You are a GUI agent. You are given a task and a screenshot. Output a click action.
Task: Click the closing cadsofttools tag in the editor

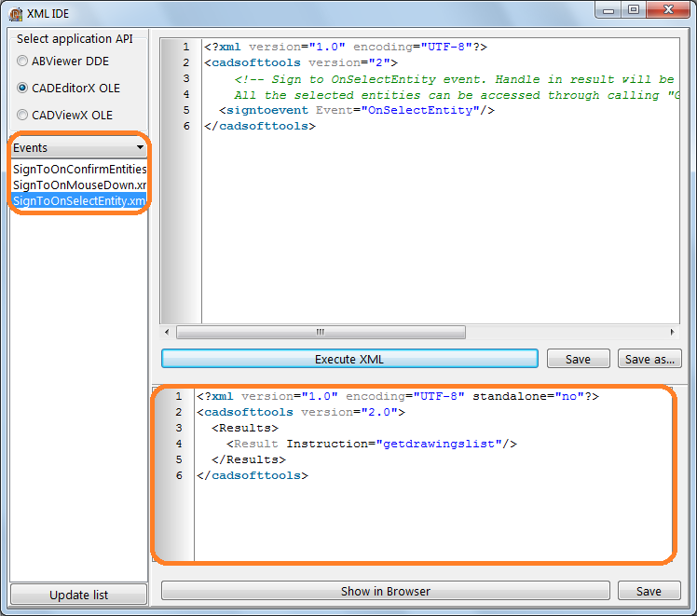pos(260,126)
